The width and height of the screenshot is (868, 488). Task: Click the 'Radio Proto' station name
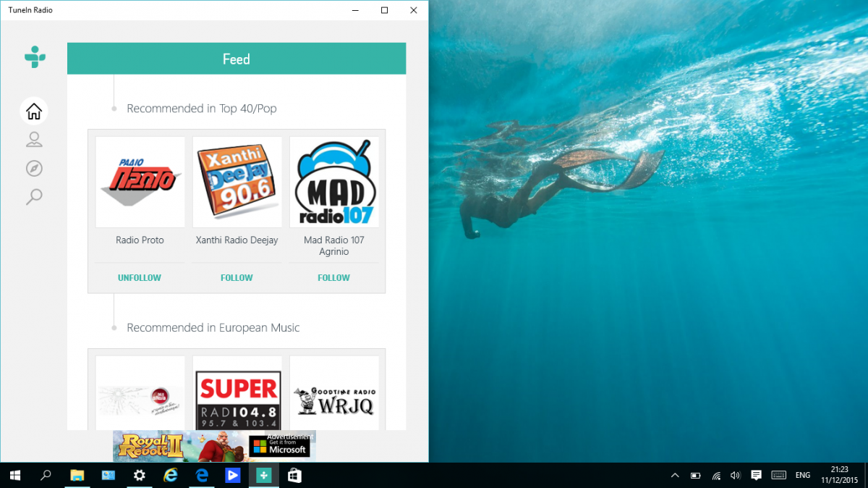click(x=140, y=240)
